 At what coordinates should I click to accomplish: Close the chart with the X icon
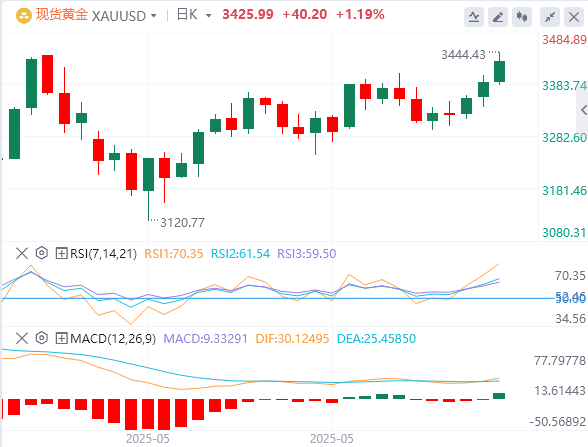574,17
